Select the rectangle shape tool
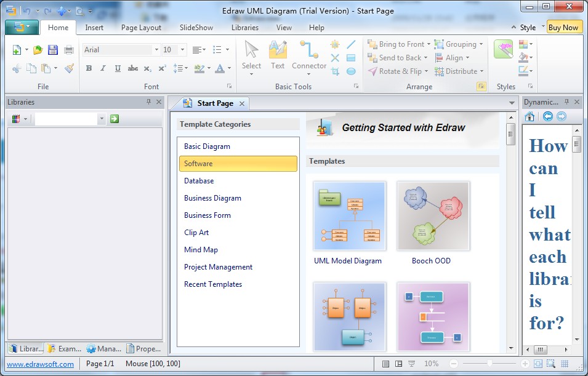The image size is (588, 376). point(351,58)
